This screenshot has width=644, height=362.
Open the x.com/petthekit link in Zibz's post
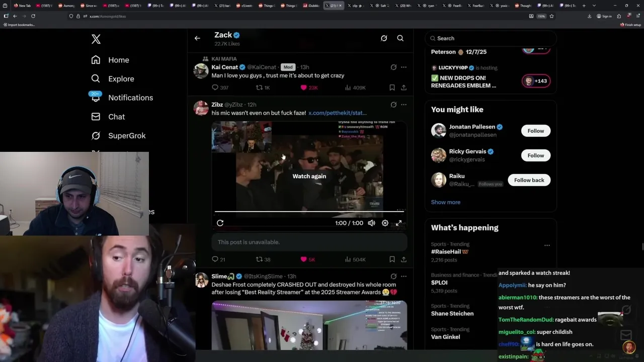(x=338, y=113)
